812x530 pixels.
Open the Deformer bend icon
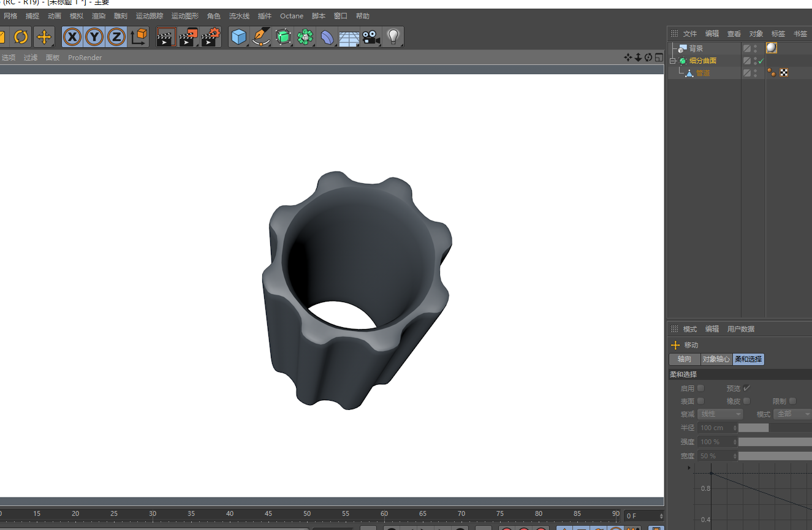point(327,37)
